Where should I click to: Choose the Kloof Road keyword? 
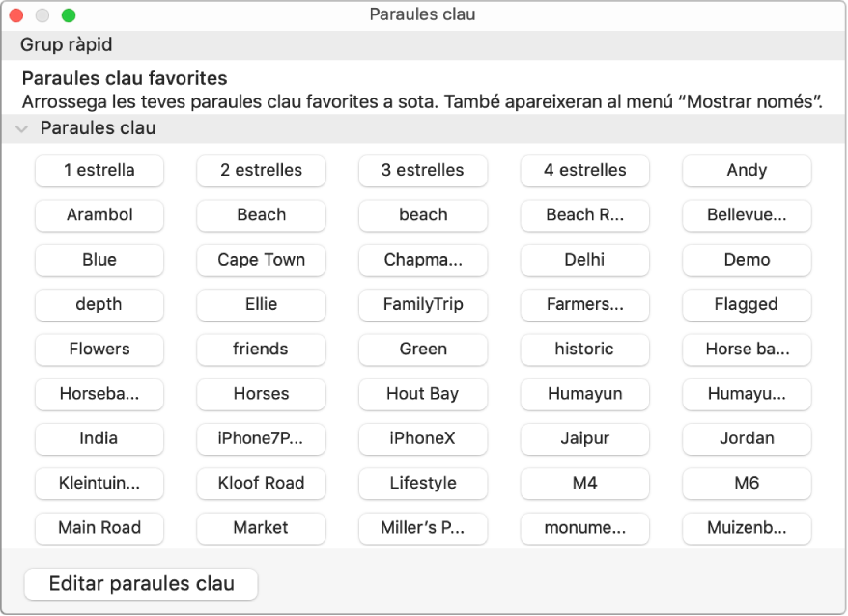coord(261,484)
